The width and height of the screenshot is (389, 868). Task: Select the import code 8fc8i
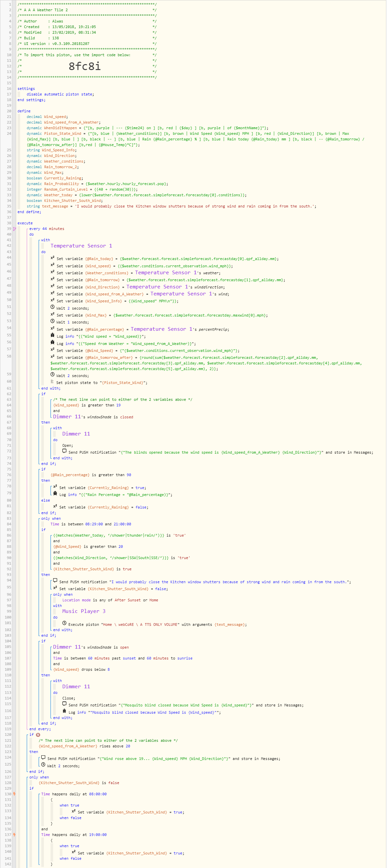click(85, 66)
